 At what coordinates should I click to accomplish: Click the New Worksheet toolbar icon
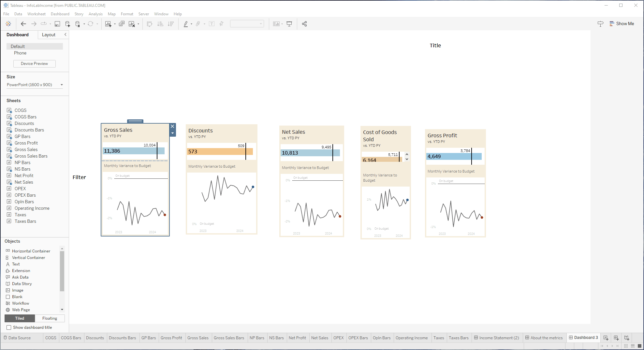tap(108, 24)
